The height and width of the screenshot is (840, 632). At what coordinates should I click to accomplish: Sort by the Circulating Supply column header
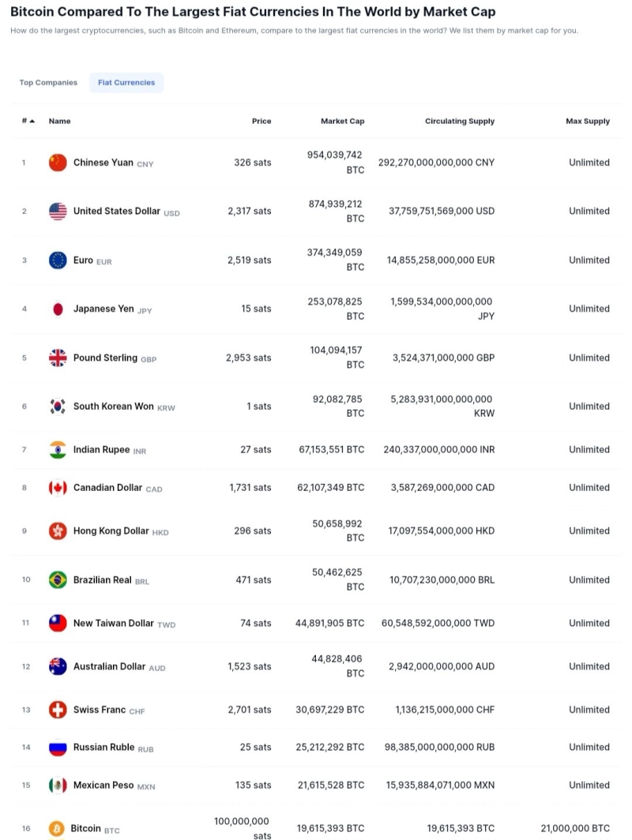[x=459, y=122]
